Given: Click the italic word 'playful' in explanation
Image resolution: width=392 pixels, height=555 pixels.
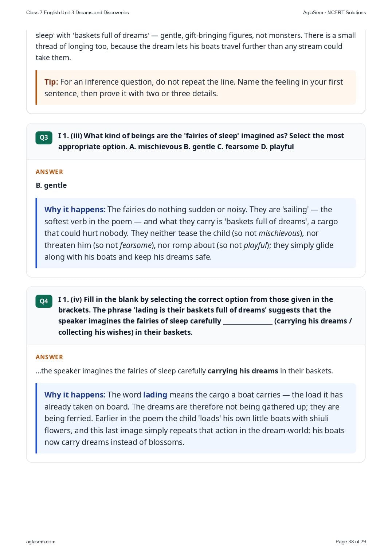Looking at the screenshot, I should pos(255,245).
